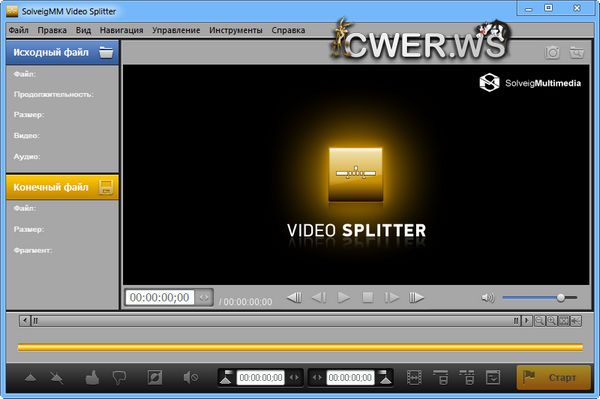Click the right marker time stepper arrows

pyautogui.click(x=317, y=378)
